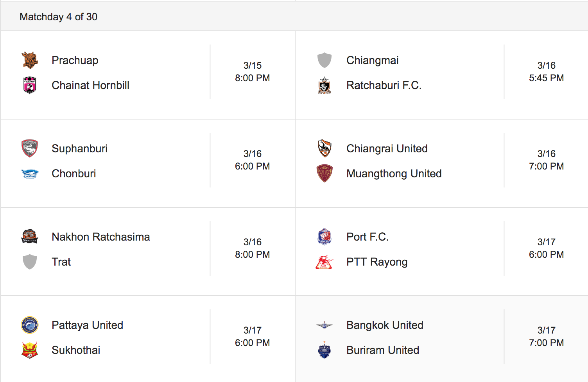Screen dimensions: 588x382
Task: Click the Muangthong United maroon crest
Action: click(324, 173)
